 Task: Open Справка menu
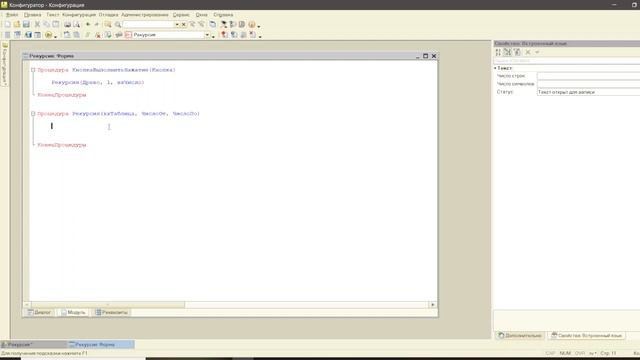click(x=223, y=15)
